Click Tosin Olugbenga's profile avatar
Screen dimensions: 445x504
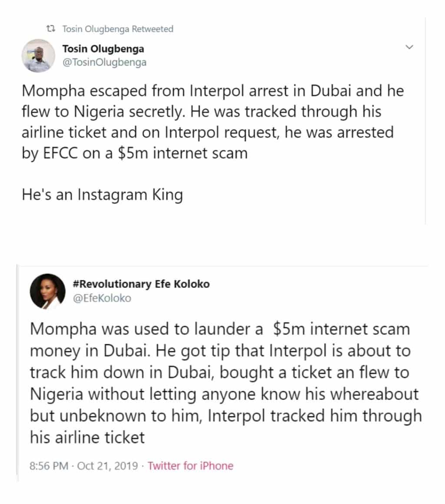38,55
